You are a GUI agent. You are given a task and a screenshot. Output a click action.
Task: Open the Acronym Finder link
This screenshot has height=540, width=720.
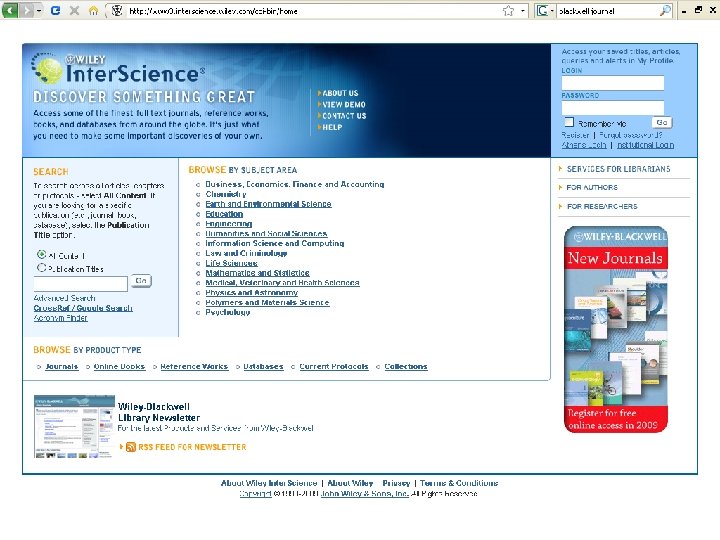click(x=61, y=318)
